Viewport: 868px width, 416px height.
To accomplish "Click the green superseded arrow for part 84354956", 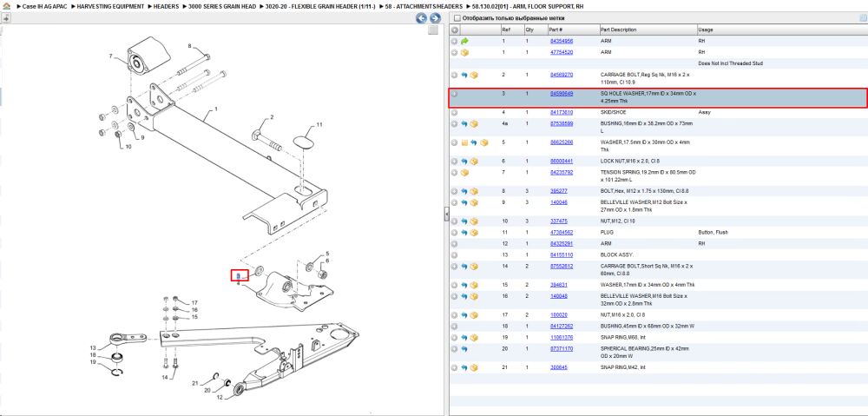I will pyautogui.click(x=464, y=41).
